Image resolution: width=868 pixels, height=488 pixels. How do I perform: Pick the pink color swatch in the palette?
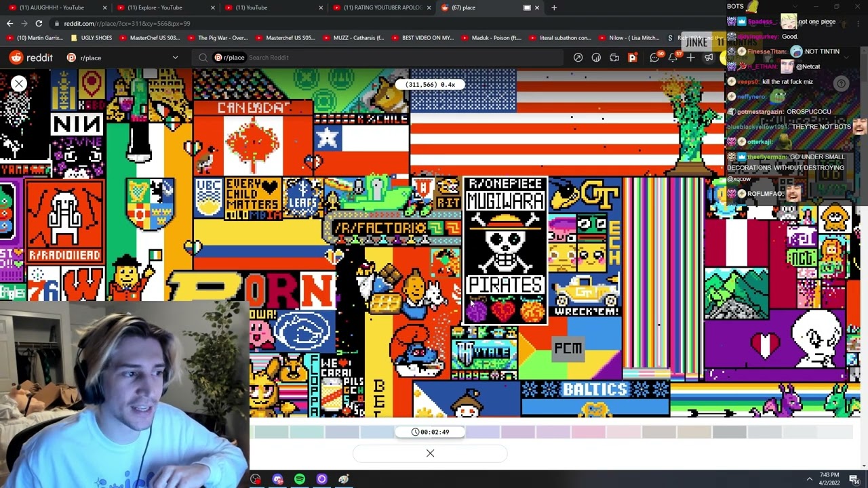589,432
